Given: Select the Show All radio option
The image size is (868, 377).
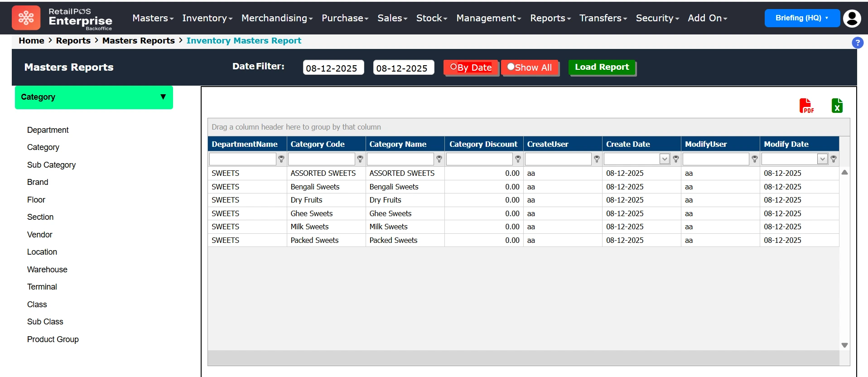Looking at the screenshot, I should (511, 67).
